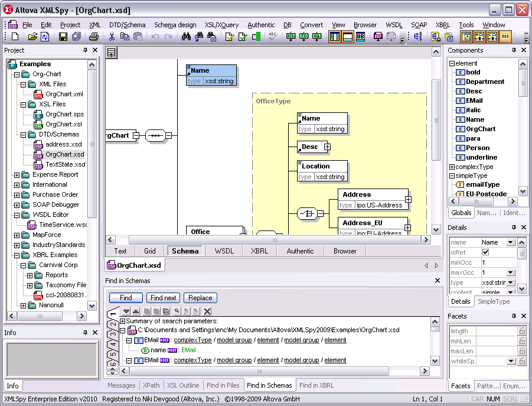Viewport: 532px width, 406px height.
Task: Toggle the isRef checkbox in Details
Action: pyautogui.click(x=486, y=252)
